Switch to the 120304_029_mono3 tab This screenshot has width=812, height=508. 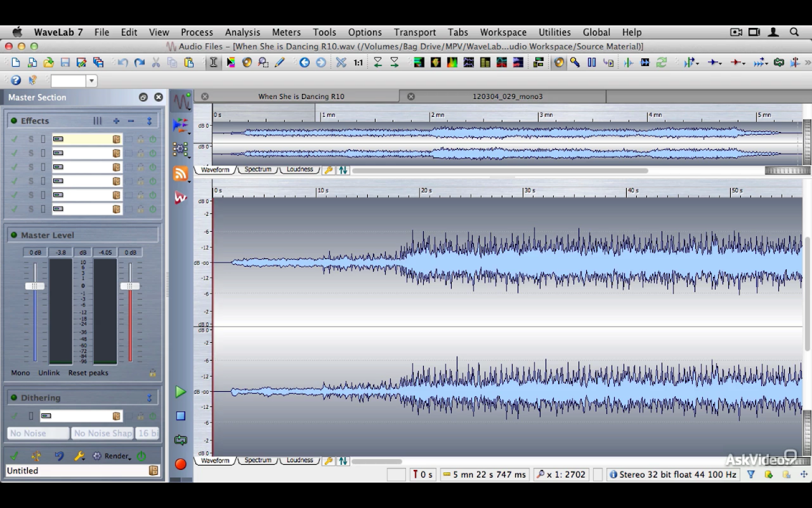pos(507,97)
